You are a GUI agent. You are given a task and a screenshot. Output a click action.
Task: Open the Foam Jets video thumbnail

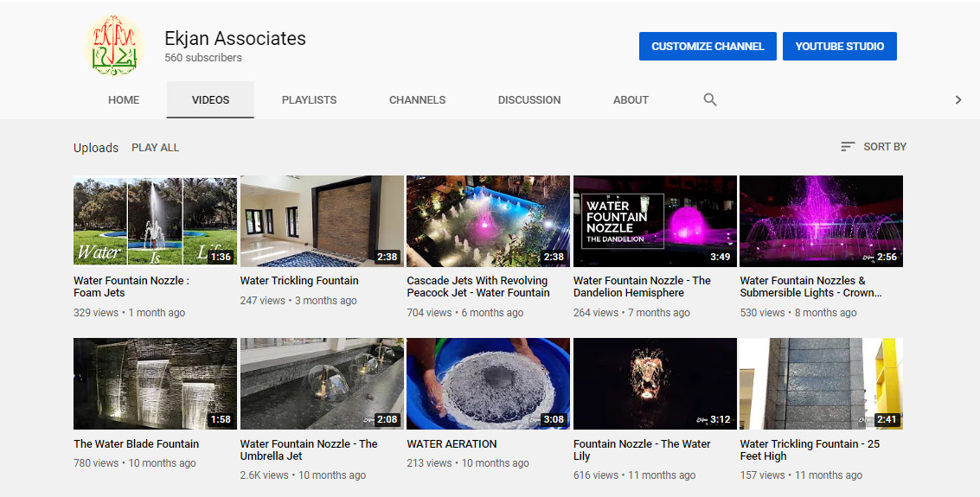[x=155, y=221]
